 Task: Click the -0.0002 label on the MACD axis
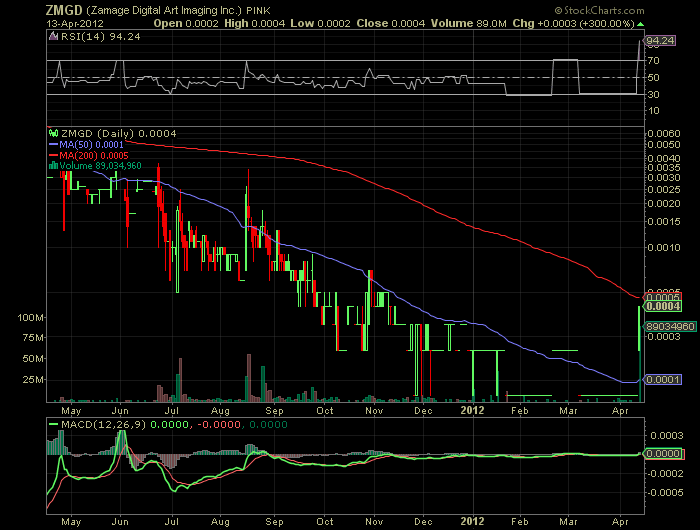click(x=665, y=473)
